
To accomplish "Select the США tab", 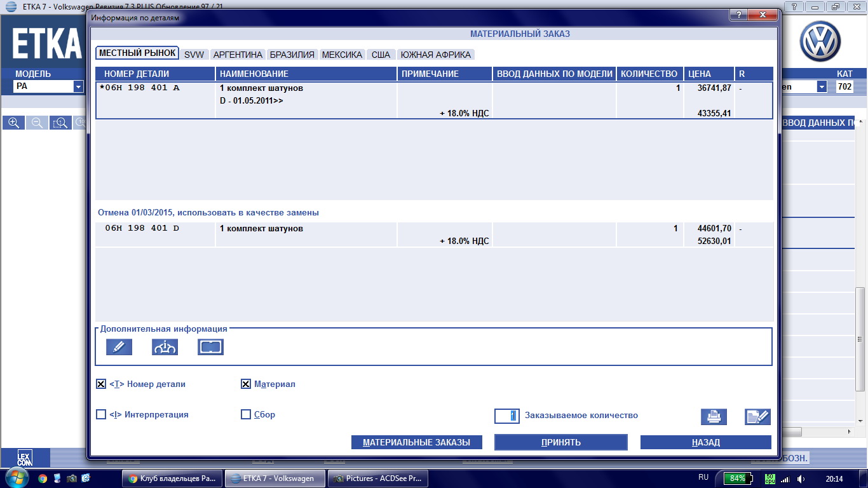I will 381,55.
